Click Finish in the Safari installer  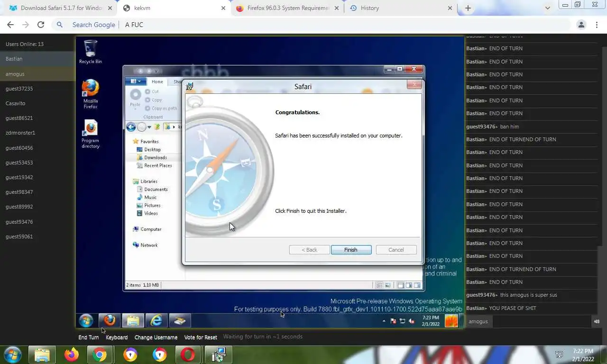pyautogui.click(x=351, y=250)
